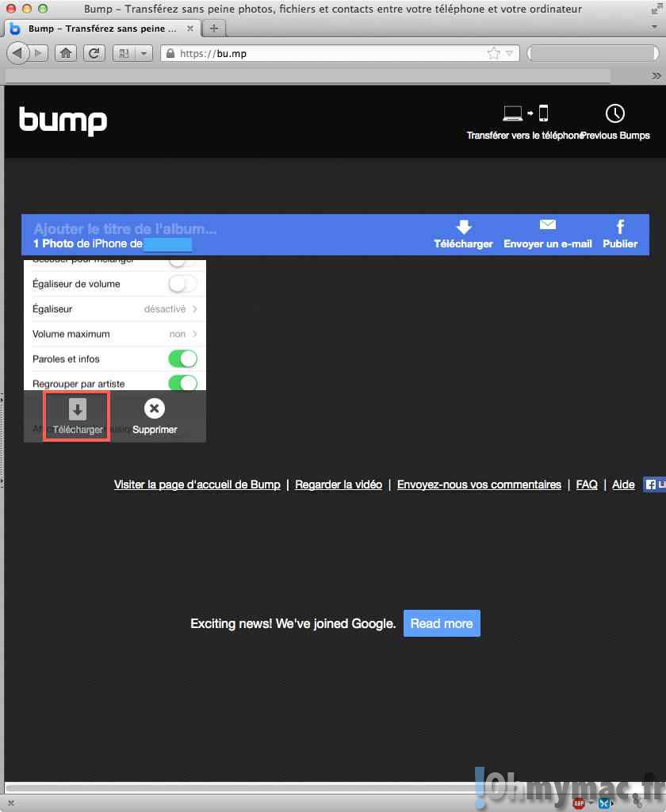Bookmark this page with the star

pyautogui.click(x=494, y=53)
